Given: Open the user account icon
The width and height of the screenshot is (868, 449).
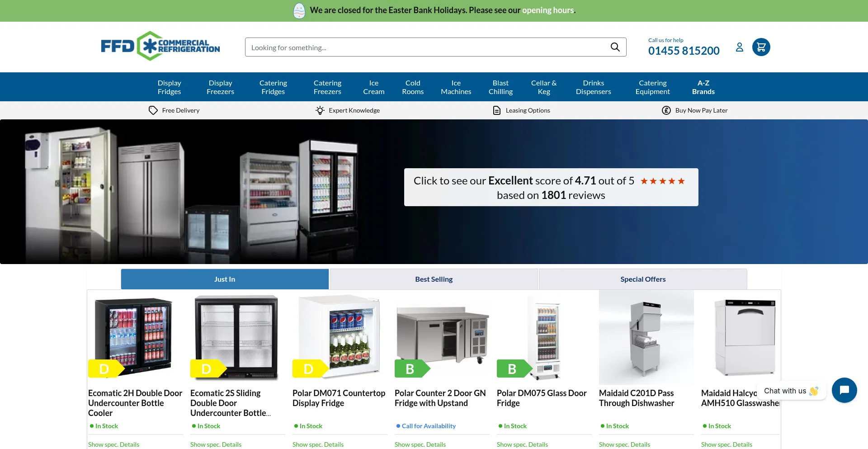Looking at the screenshot, I should pyautogui.click(x=740, y=47).
